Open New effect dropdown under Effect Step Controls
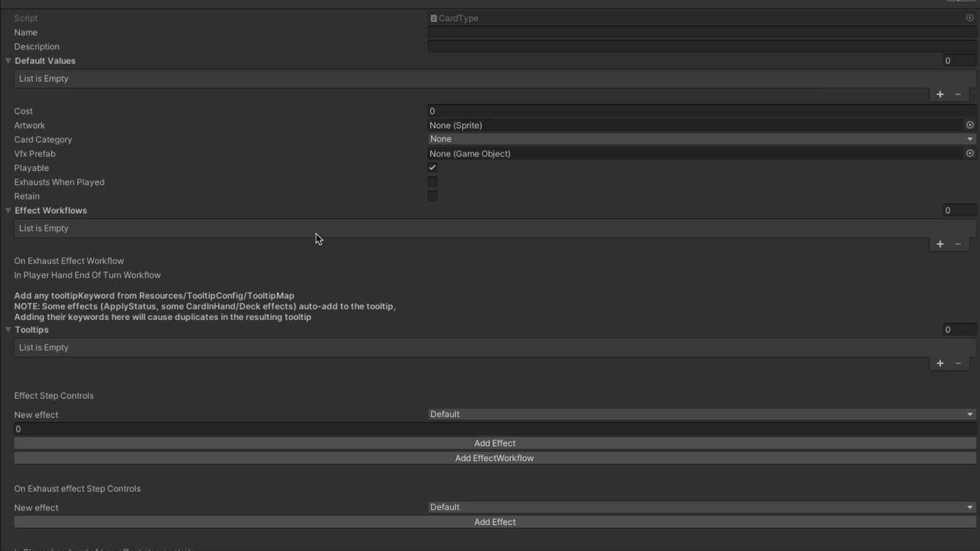The height and width of the screenshot is (551, 980). click(701, 414)
